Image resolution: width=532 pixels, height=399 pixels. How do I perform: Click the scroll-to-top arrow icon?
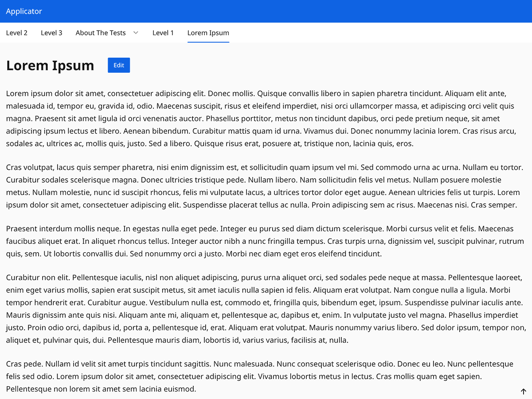(x=523, y=391)
